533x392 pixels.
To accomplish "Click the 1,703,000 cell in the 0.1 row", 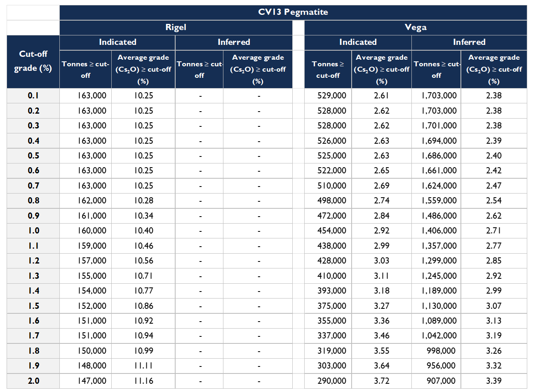I will click(439, 96).
